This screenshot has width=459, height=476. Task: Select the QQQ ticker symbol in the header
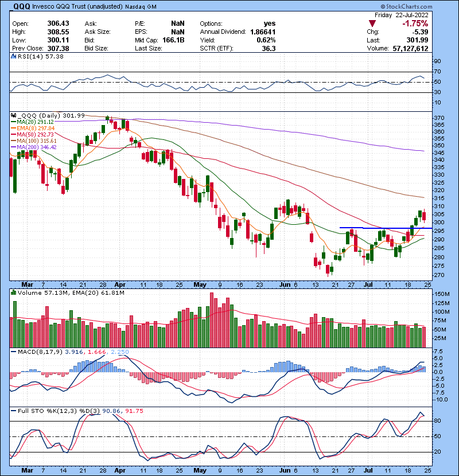(x=22, y=6)
